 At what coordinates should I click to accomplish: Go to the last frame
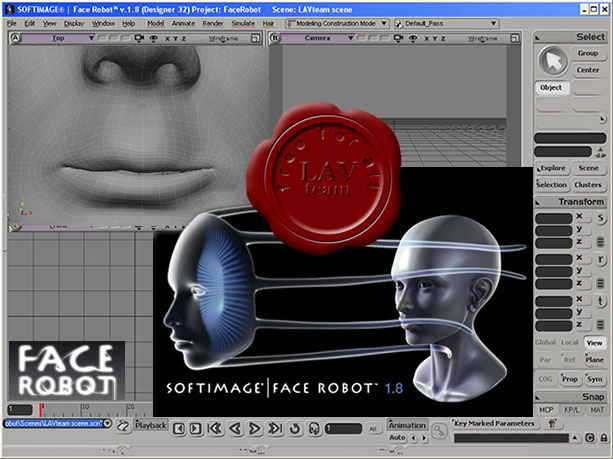coord(274,429)
